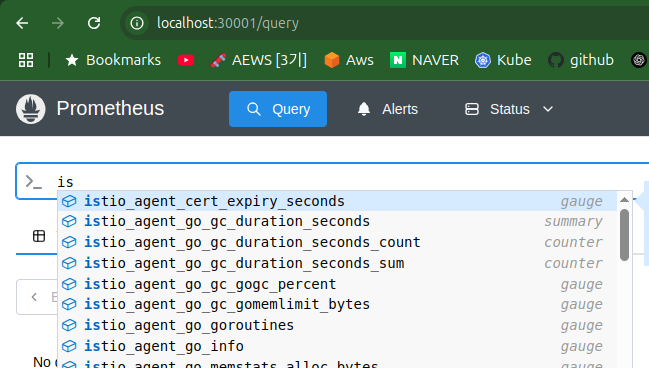Open the YouTube bookmark icon
The image size is (649, 368).
[186, 60]
